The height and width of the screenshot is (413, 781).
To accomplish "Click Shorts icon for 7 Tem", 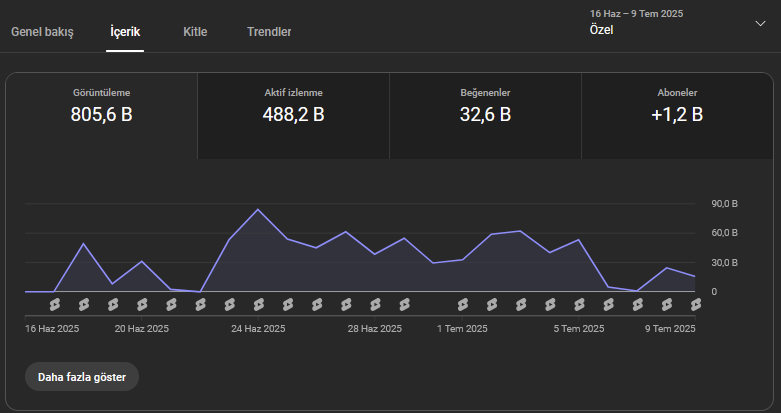I will coord(638,304).
